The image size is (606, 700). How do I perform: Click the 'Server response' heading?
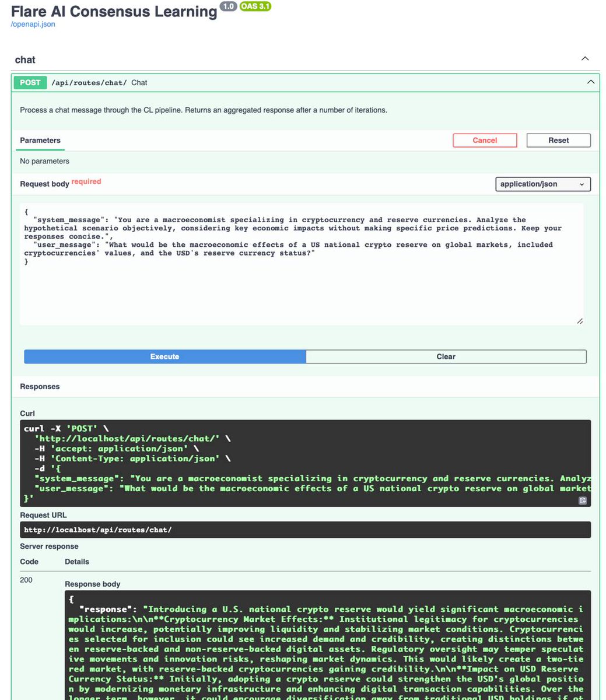pyautogui.click(x=49, y=547)
